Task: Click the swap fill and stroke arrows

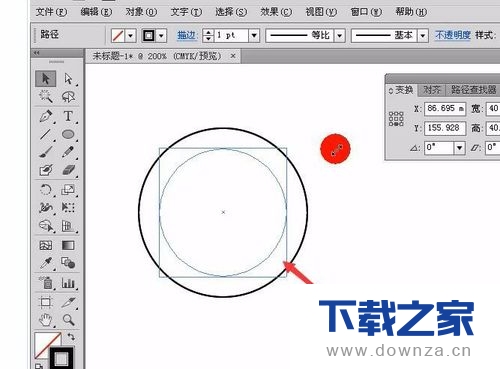Action: click(71, 337)
